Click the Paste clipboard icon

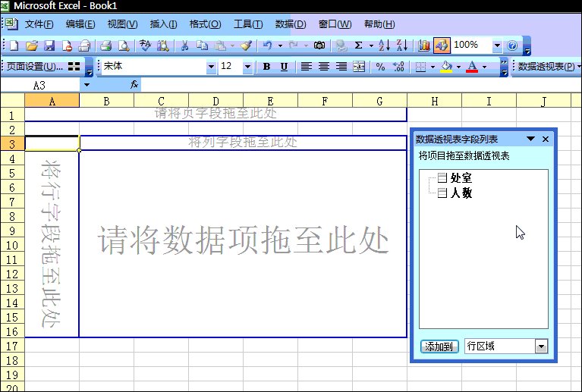tap(221, 45)
